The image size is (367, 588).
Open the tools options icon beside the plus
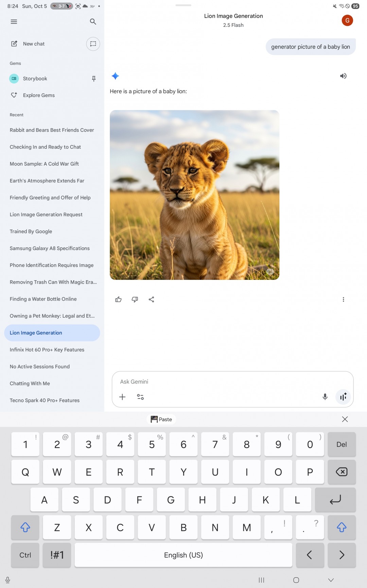140,397
